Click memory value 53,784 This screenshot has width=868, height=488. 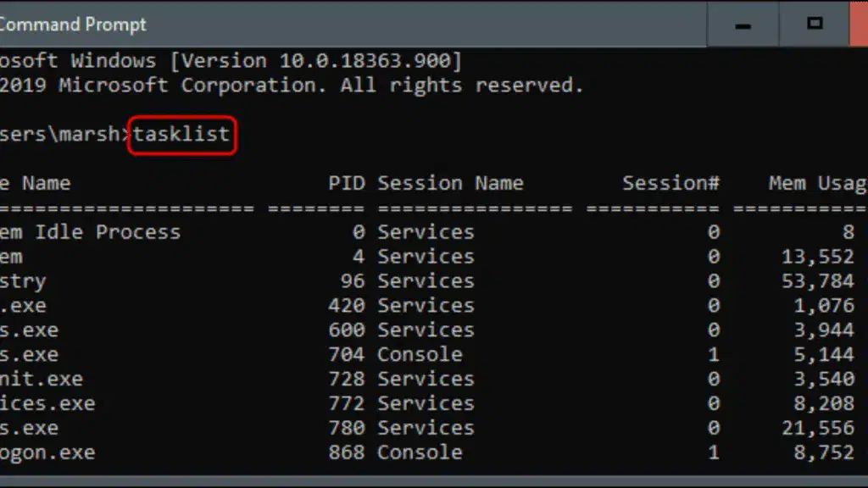818,281
